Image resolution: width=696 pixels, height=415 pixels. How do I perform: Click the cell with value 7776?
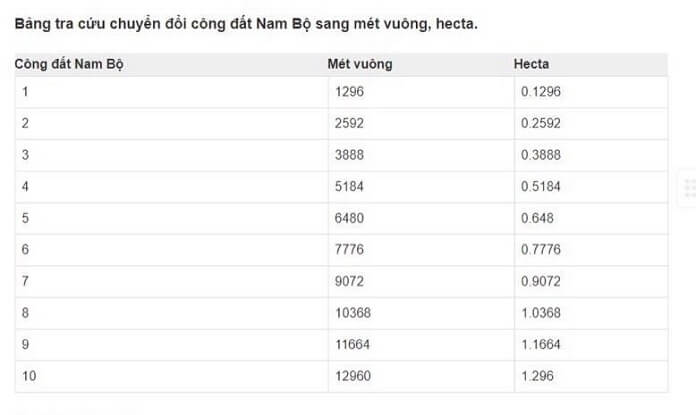[x=421, y=249]
